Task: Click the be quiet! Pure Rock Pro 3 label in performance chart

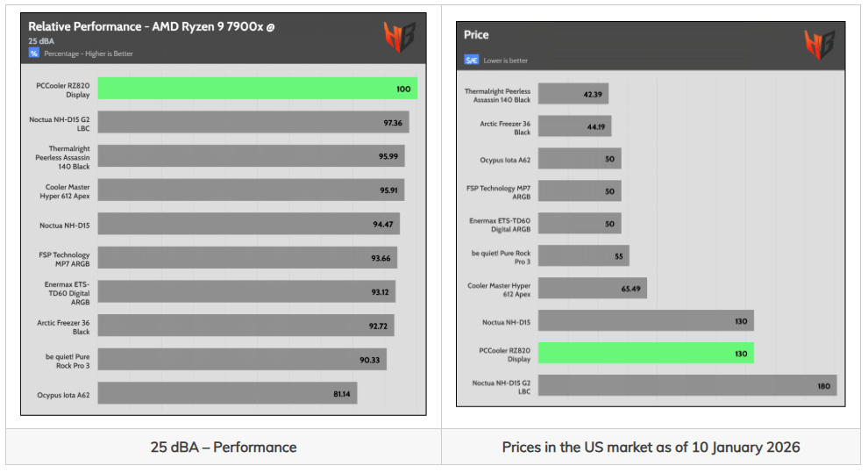Action: (x=68, y=362)
